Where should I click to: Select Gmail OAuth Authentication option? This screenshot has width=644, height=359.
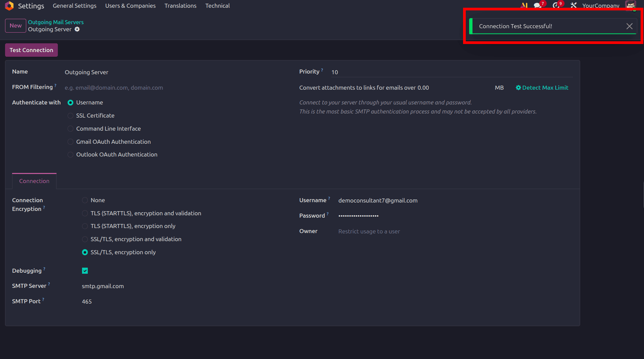[x=70, y=142]
